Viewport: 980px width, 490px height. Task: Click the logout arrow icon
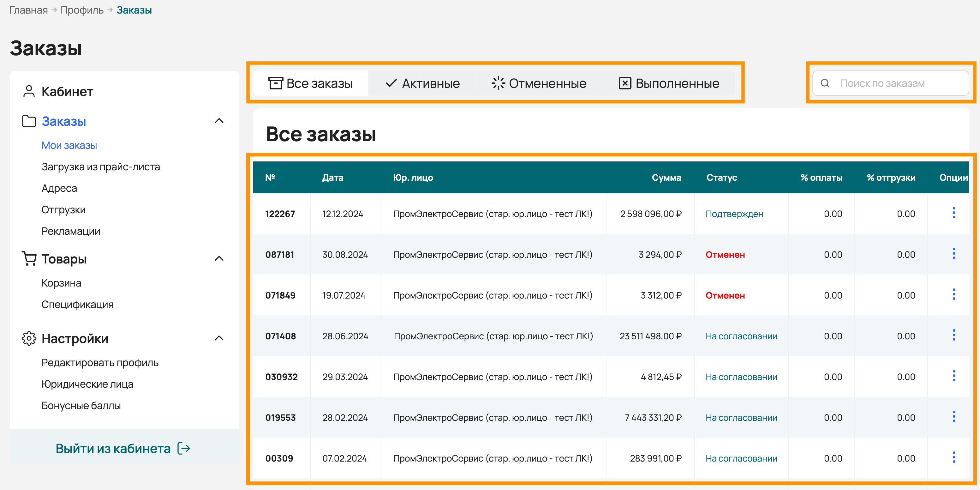click(184, 449)
